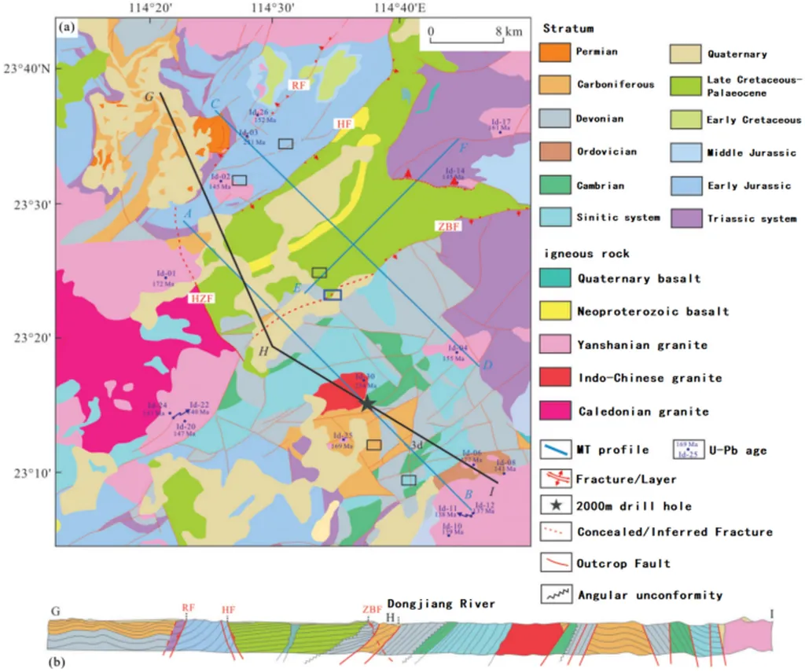Click the U-Pb age legend sample box
The image size is (805, 672).
pos(688,450)
